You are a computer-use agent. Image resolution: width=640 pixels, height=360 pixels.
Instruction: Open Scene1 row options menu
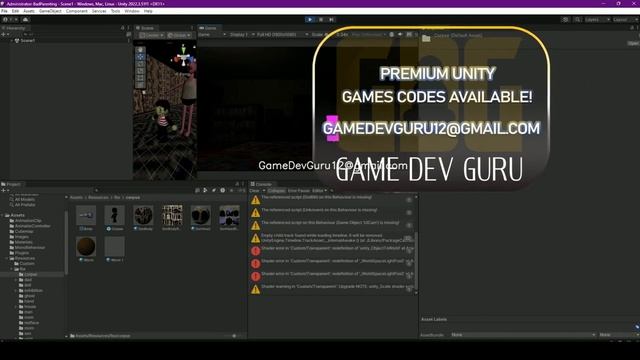128,40
